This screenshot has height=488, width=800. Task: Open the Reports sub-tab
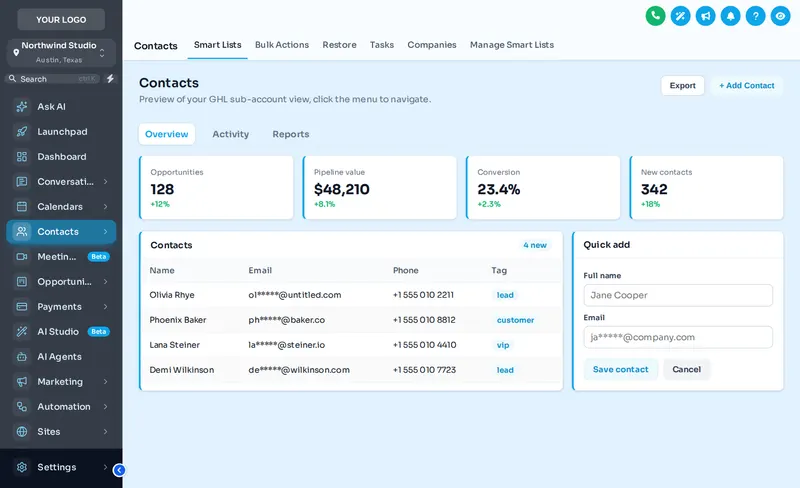[291, 134]
